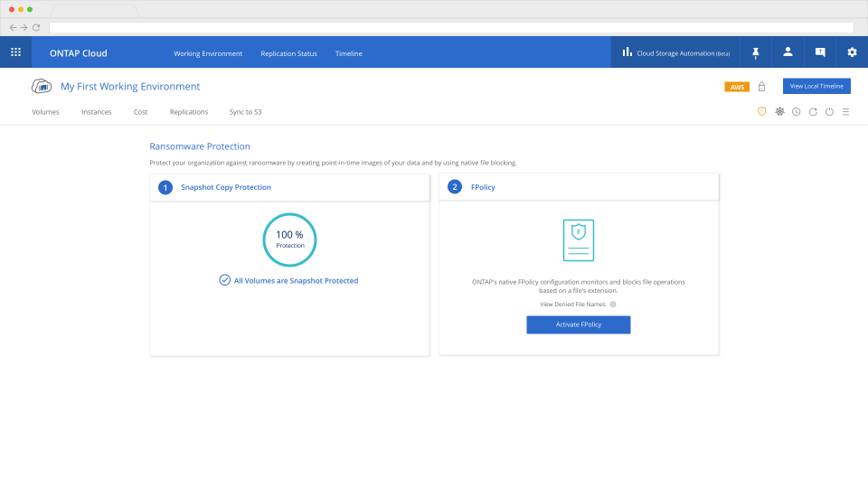The width and height of the screenshot is (868, 488).
Task: Open the Working Environment menu
Action: tap(208, 53)
